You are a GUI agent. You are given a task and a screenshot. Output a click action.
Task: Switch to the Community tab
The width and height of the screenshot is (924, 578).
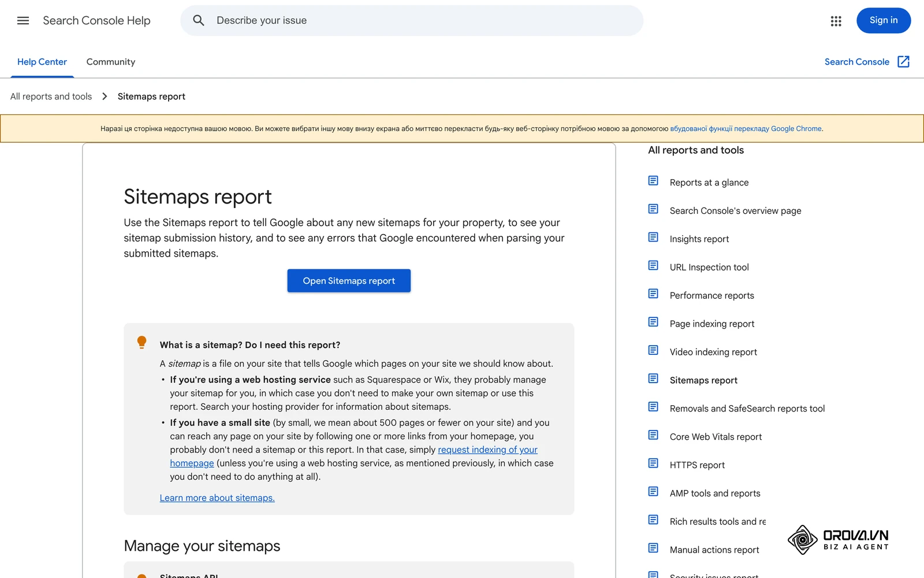(x=111, y=62)
